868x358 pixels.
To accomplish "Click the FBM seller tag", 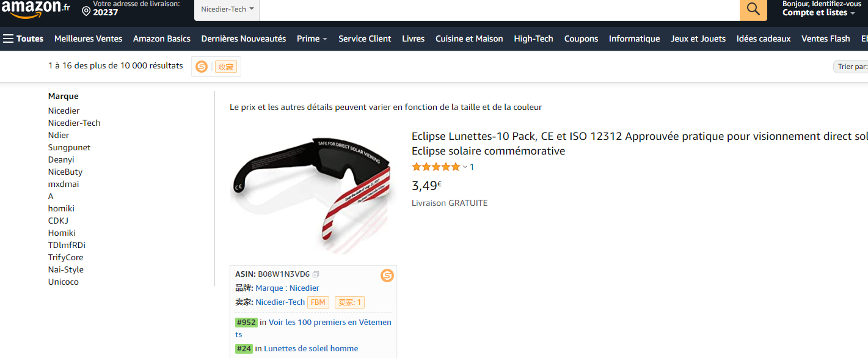I will click(318, 302).
